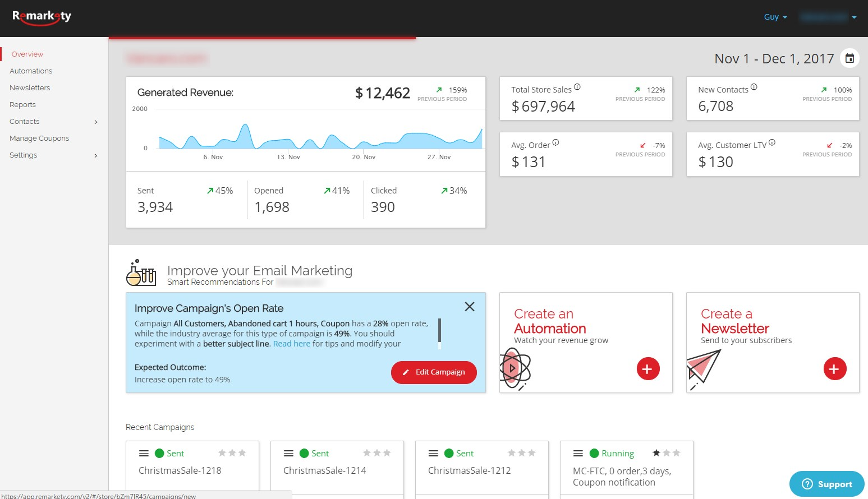The image size is (868, 499).
Task: Click recommendation card scrollbar thumb
Action: 439,331
